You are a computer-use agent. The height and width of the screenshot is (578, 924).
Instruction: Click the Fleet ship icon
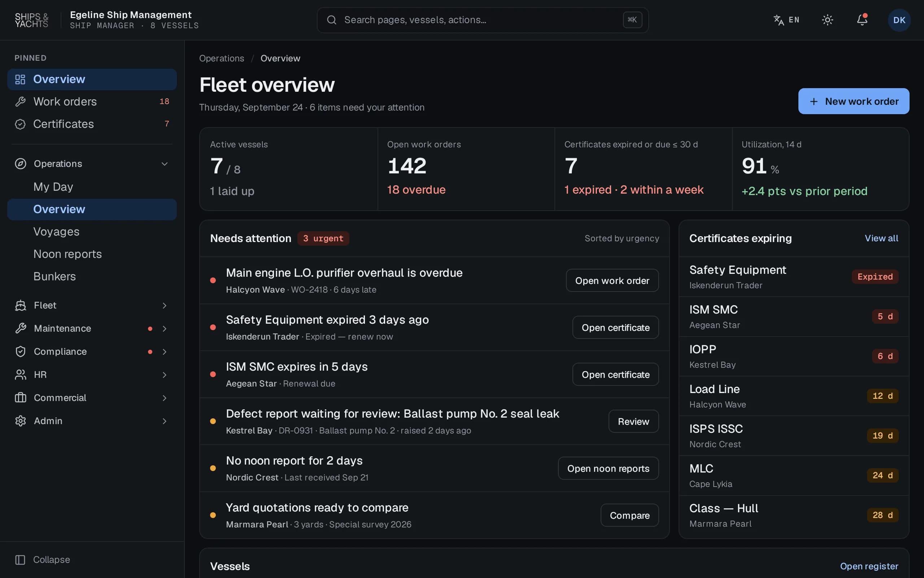coord(21,306)
